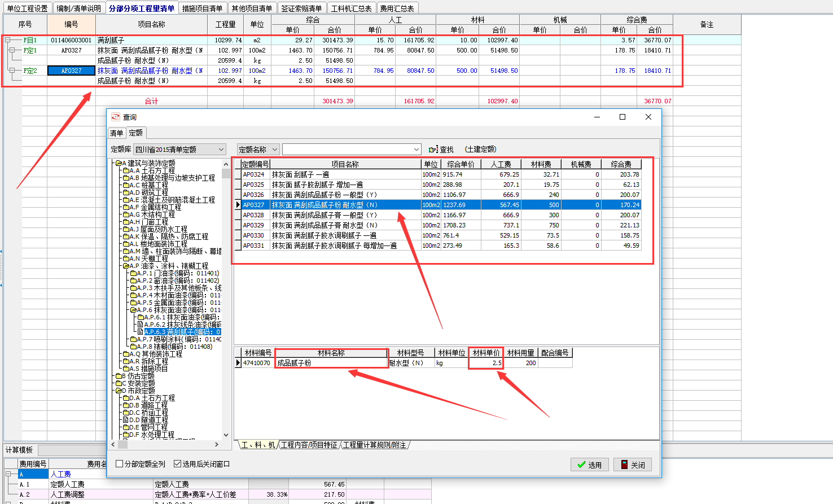Click the folder icon of A.F 金属结构工程

coord(126,207)
